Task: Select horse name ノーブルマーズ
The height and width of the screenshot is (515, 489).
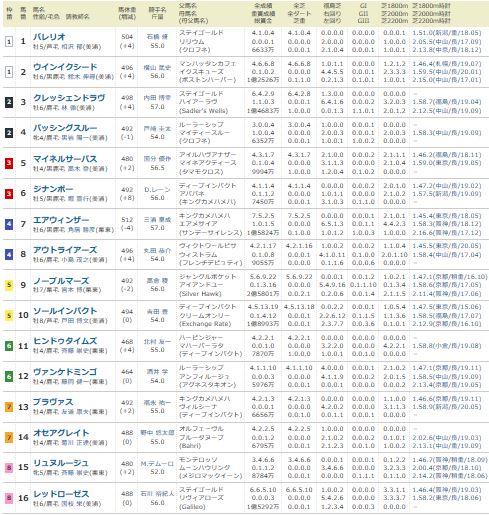Action: (61, 281)
